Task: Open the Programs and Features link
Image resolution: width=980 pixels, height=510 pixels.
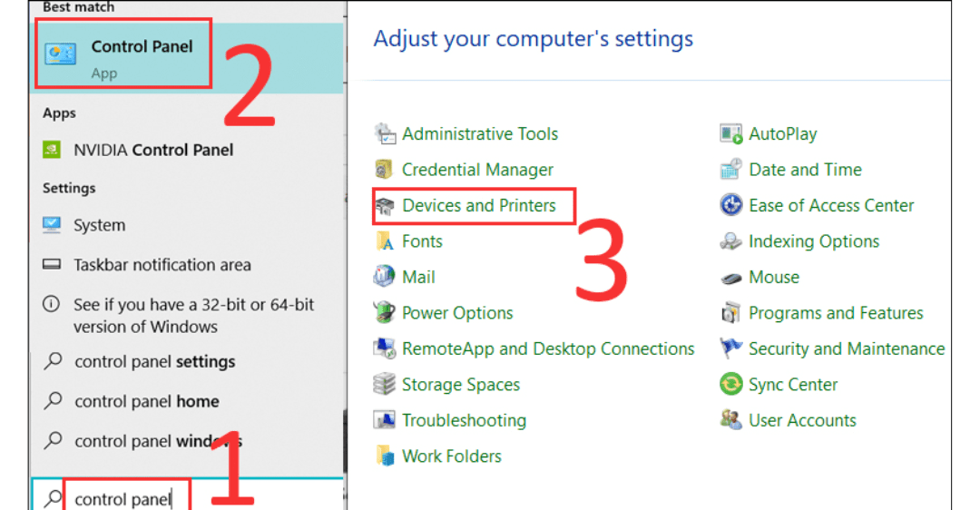Action: [x=835, y=313]
